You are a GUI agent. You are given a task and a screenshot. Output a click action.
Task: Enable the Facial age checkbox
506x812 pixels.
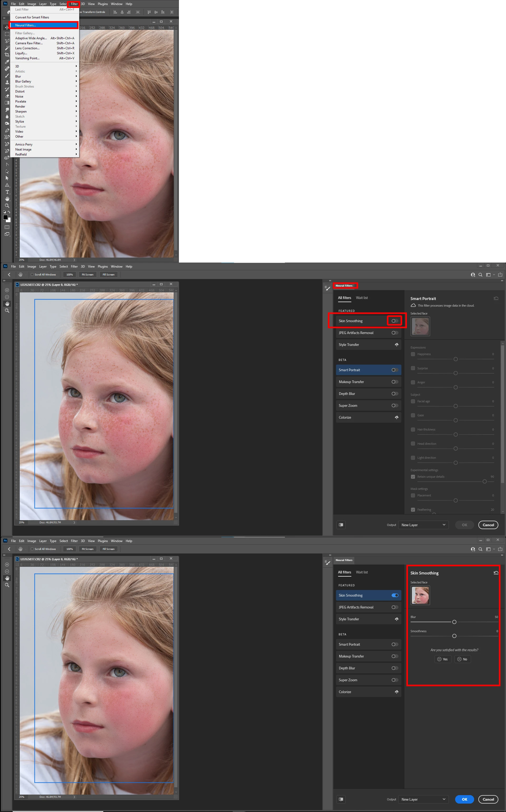[x=413, y=401]
